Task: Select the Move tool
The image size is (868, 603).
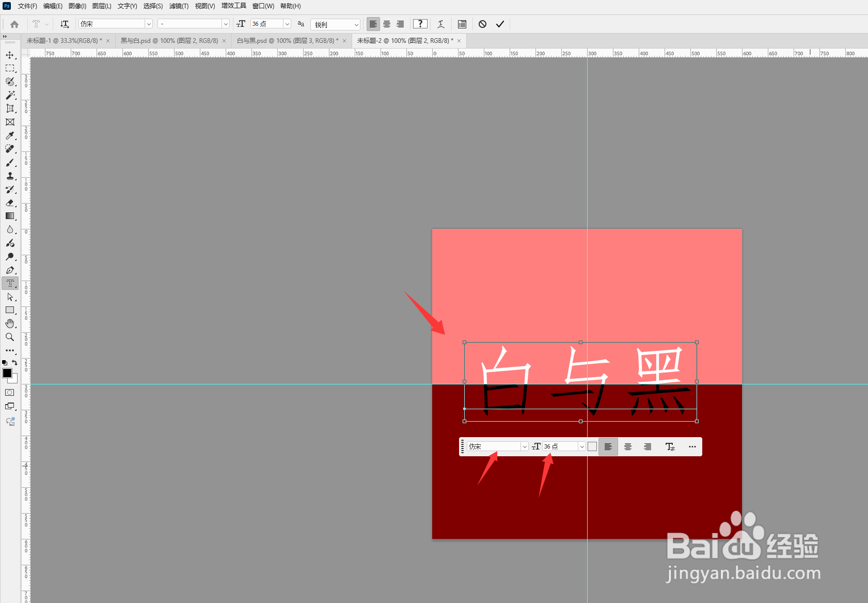Action: pyautogui.click(x=10, y=55)
